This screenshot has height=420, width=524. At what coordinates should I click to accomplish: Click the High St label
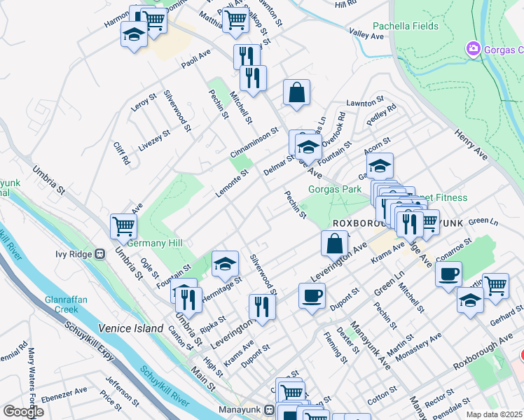[x=213, y=367]
